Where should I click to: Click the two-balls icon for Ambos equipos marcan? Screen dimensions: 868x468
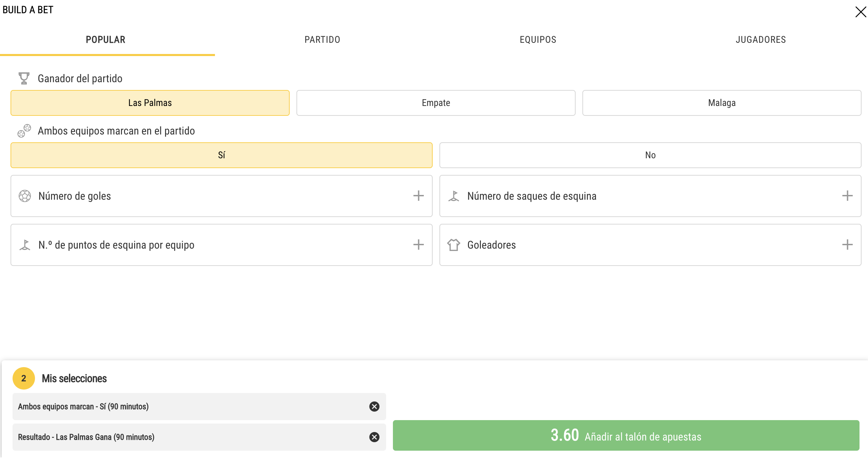coord(24,131)
